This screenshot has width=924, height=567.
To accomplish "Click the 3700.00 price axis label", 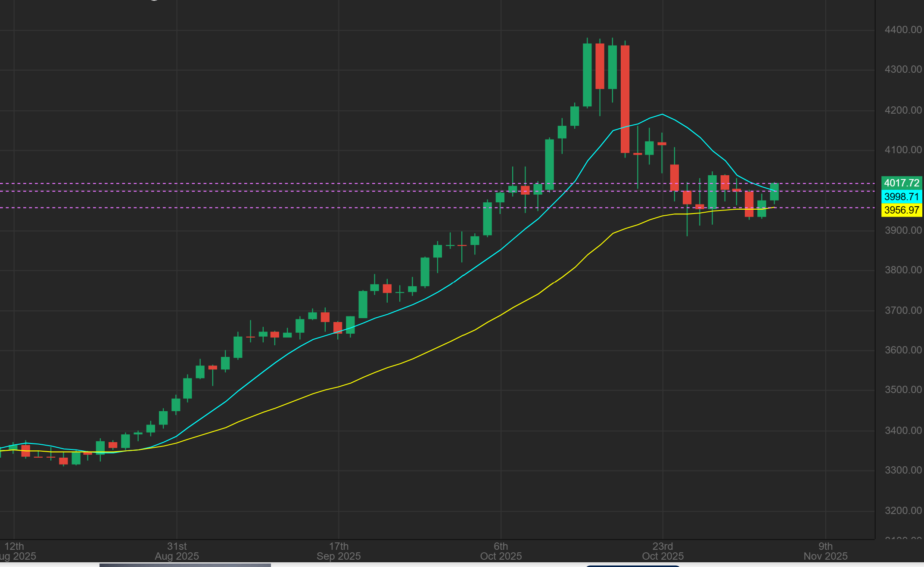I will (x=903, y=310).
